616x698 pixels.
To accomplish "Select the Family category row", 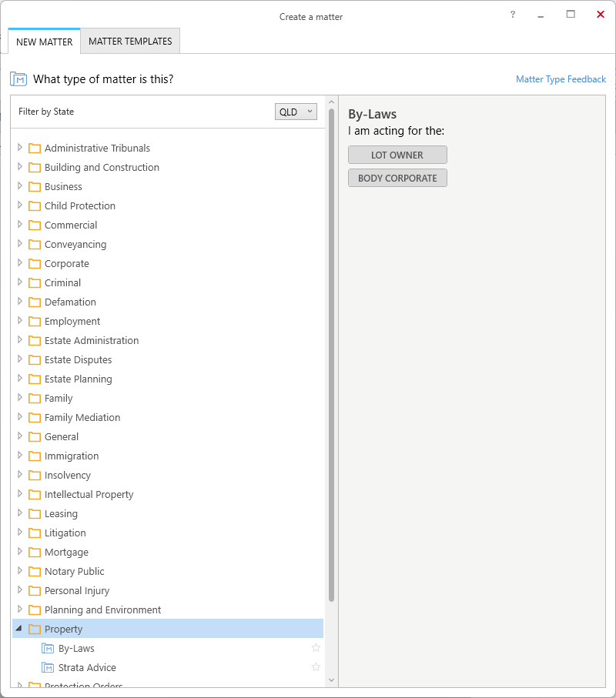I will pyautogui.click(x=167, y=398).
